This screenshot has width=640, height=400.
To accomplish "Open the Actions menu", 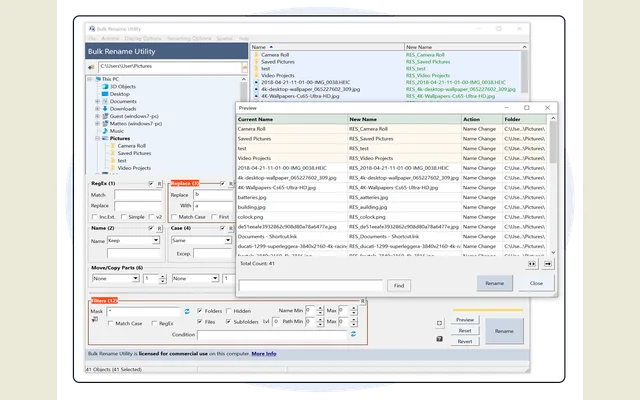I will coord(110,38).
